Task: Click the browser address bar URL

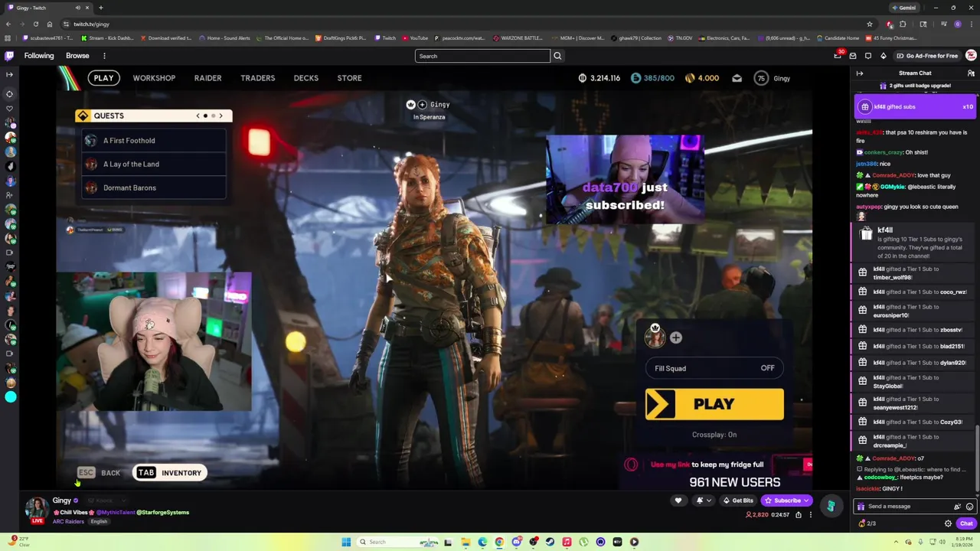Action: click(91, 24)
